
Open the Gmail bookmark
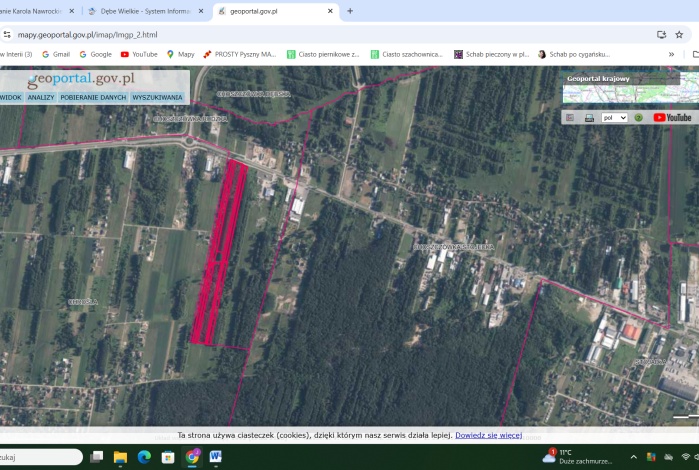click(x=56, y=54)
